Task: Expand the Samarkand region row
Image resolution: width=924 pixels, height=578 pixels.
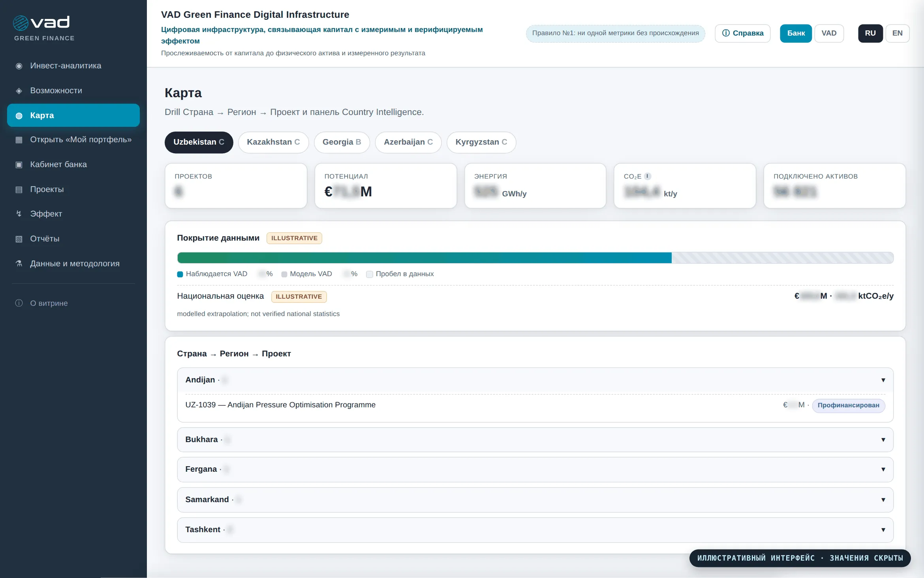Action: pyautogui.click(x=535, y=500)
